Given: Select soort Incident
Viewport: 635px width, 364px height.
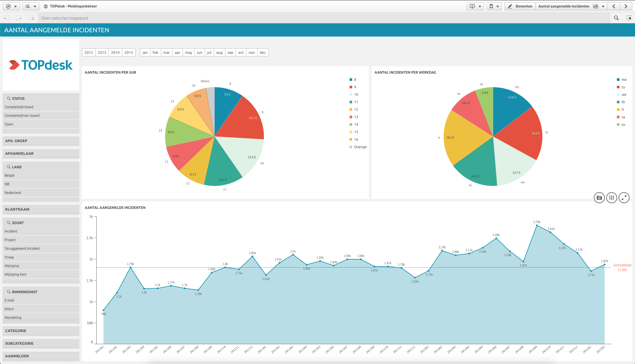Looking at the screenshot, I should [41, 231].
